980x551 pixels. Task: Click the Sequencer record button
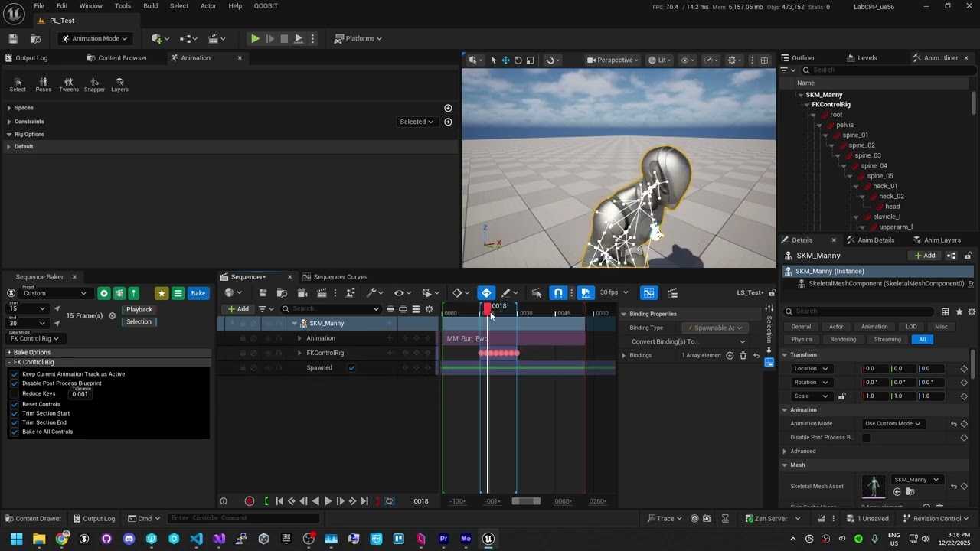(250, 501)
